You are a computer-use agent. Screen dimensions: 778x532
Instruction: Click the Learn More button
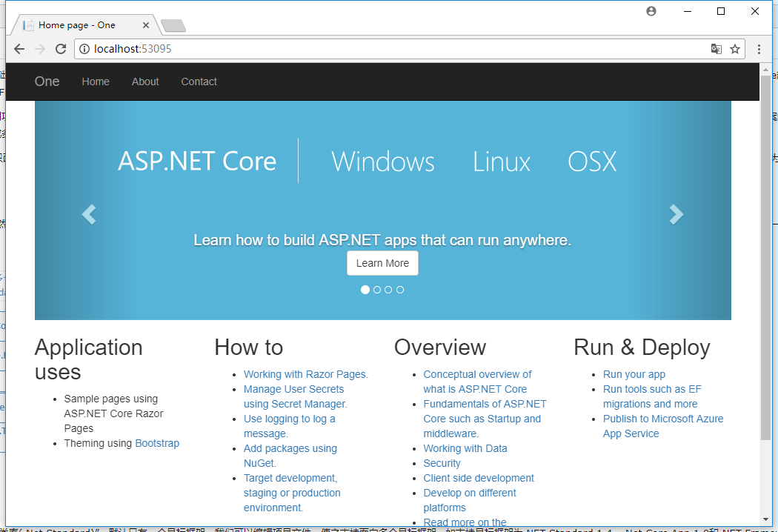coord(382,263)
